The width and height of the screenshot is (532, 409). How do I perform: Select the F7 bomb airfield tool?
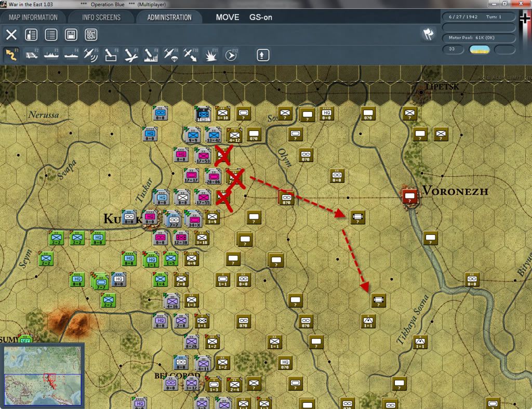point(131,55)
